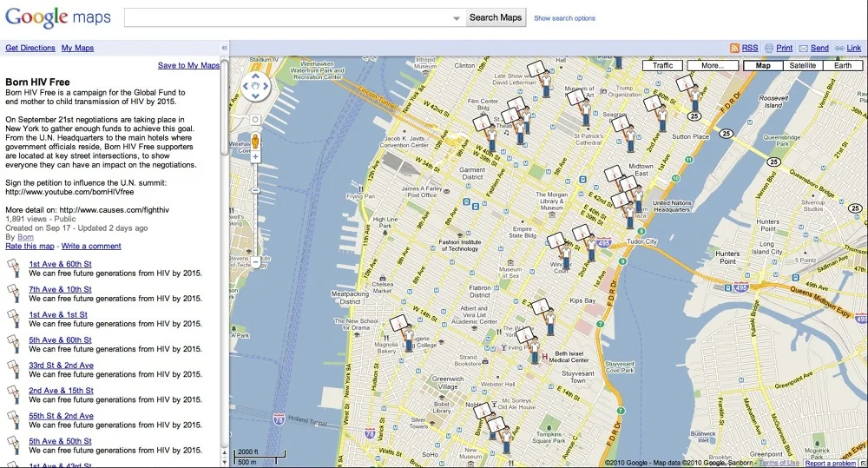Click the sign-holder icon beside 2nd Ave & 15th St

(13, 395)
